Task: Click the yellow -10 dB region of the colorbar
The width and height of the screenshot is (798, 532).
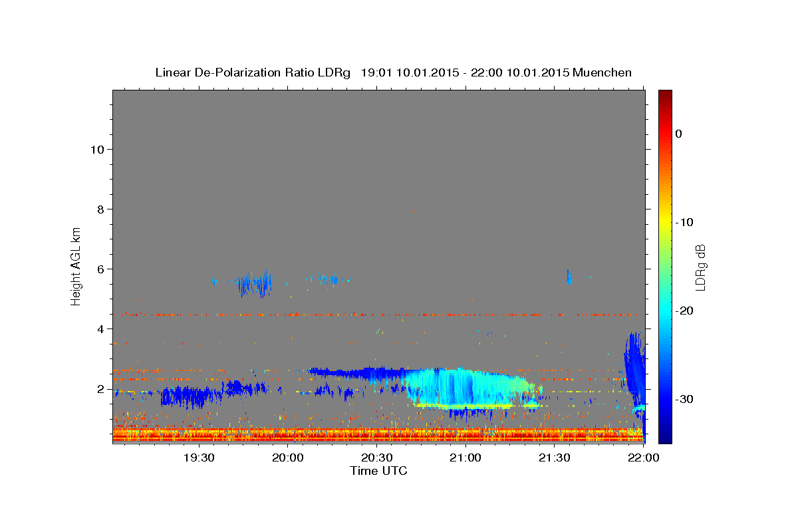Action: [x=665, y=222]
